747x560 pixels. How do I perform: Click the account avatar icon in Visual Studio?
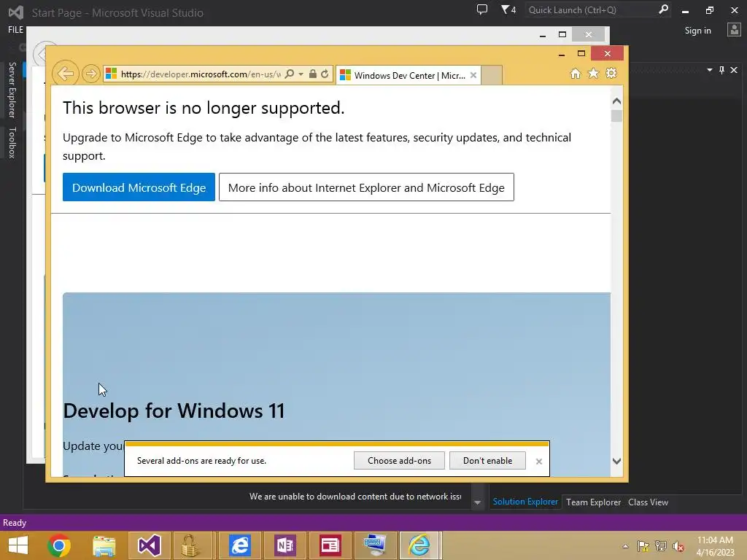tap(734, 30)
